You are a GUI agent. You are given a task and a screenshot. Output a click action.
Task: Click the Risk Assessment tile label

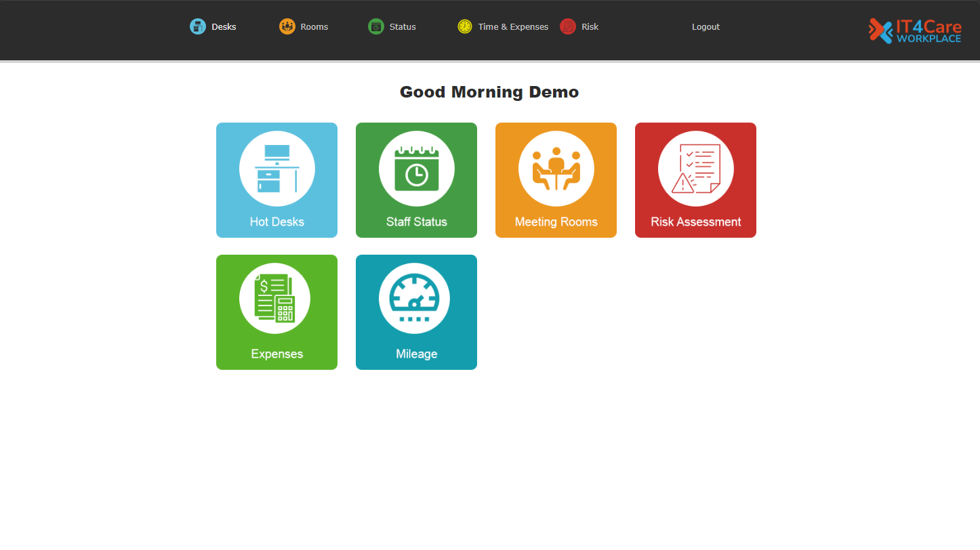click(x=696, y=221)
